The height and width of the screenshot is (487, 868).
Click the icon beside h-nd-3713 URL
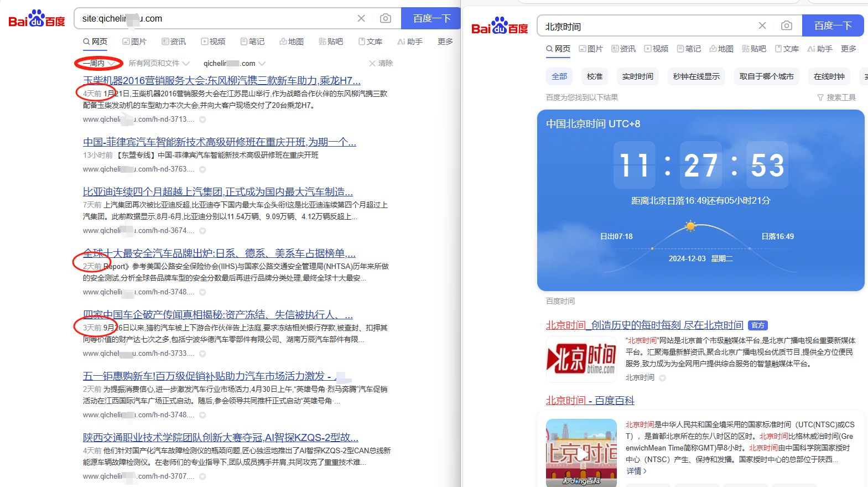tap(202, 120)
